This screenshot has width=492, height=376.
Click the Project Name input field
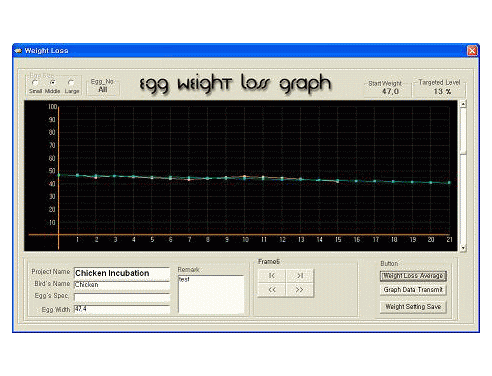tap(122, 273)
